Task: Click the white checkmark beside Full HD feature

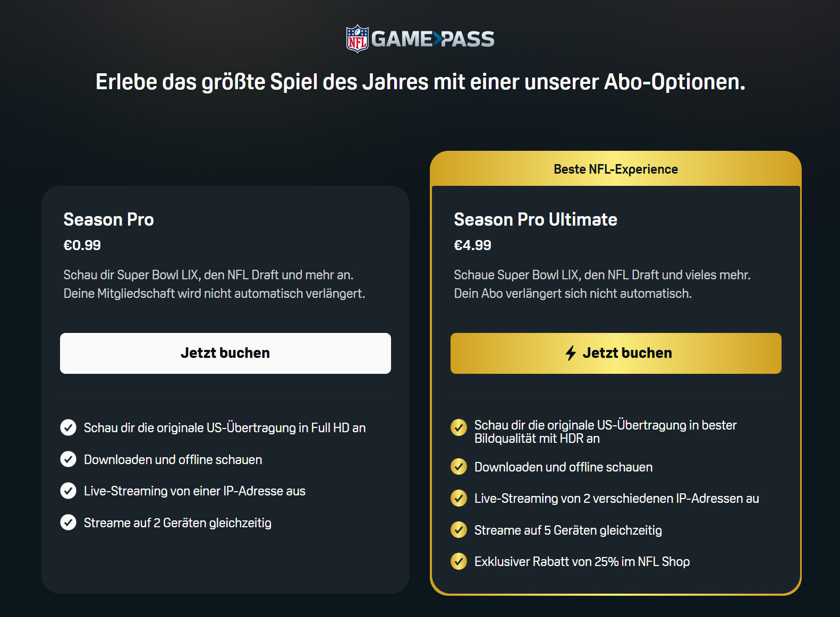Action: [x=68, y=427]
